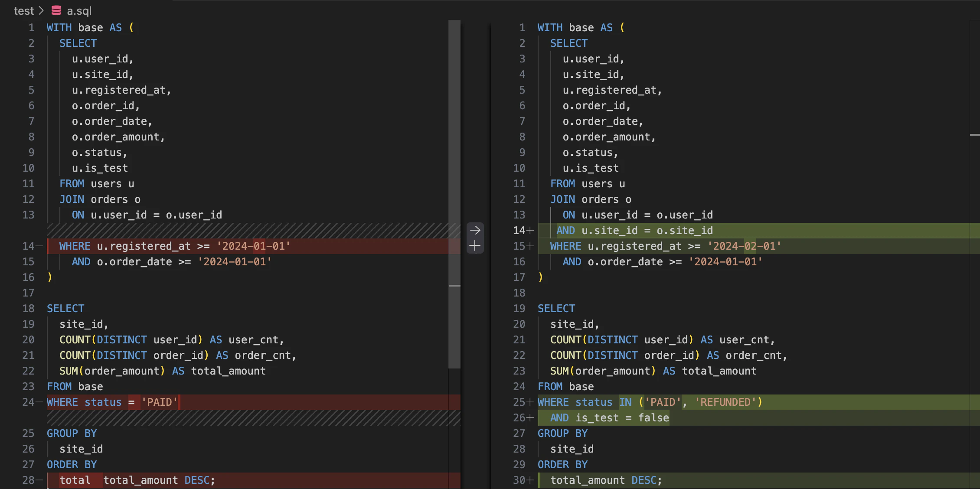Viewport: 980px width, 489px height.
Task: Click the 'PAID' string in left pane
Action: [x=159, y=402]
